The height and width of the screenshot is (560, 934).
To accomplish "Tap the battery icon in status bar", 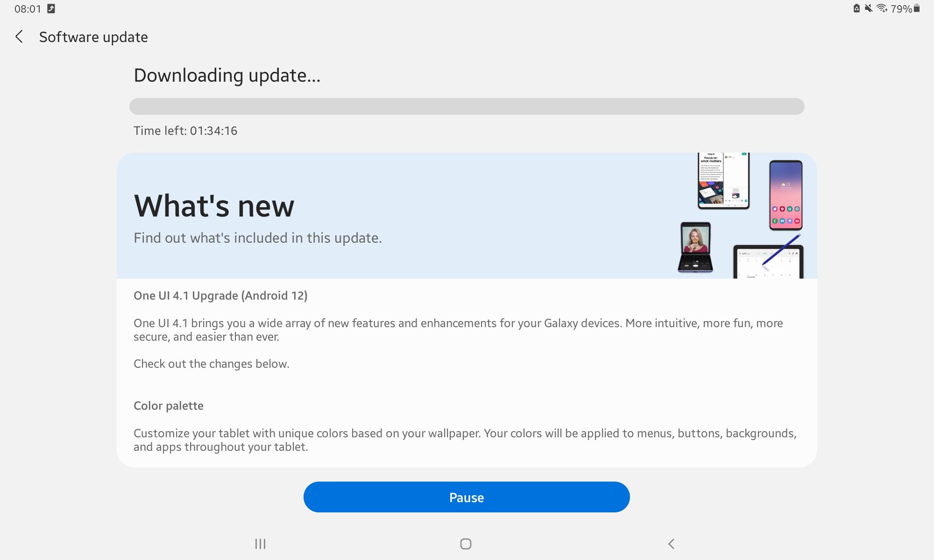I will coord(917,8).
